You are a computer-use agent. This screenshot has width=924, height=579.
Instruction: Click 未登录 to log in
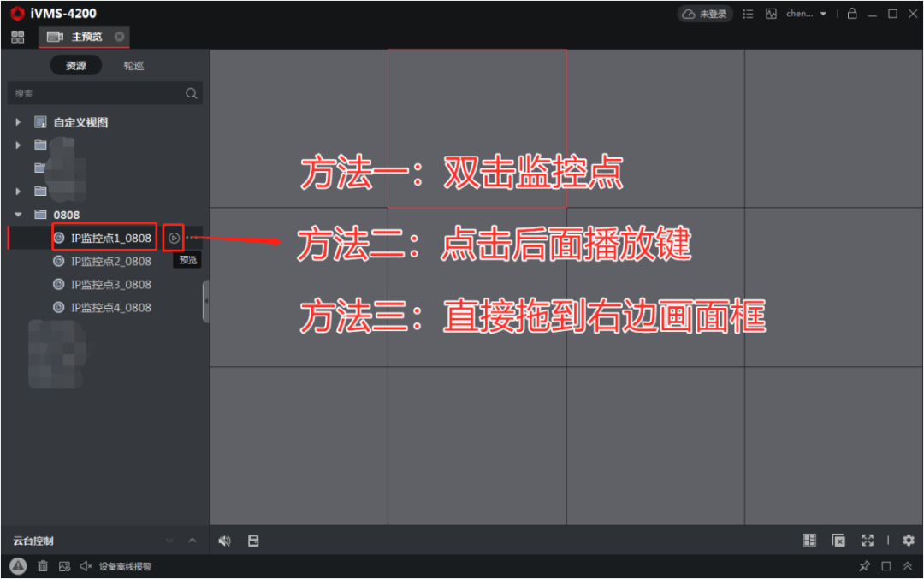(x=705, y=14)
